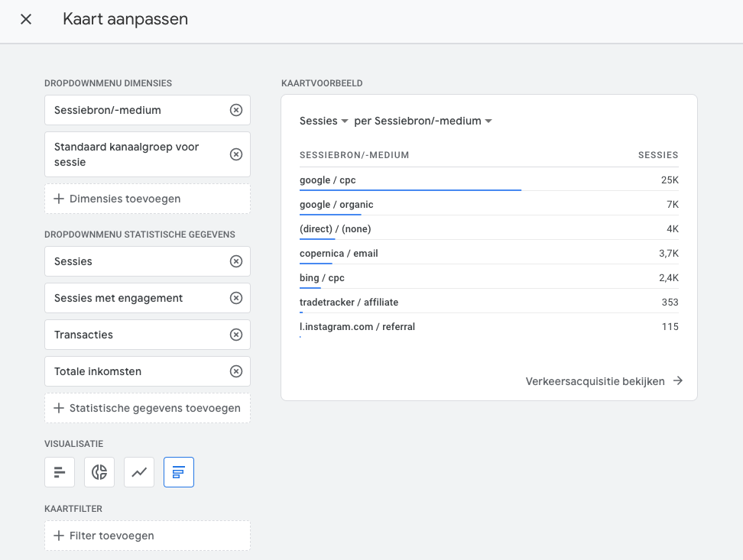The width and height of the screenshot is (743, 560).
Task: Remove the Totale inkomsten metric
Action: point(236,371)
